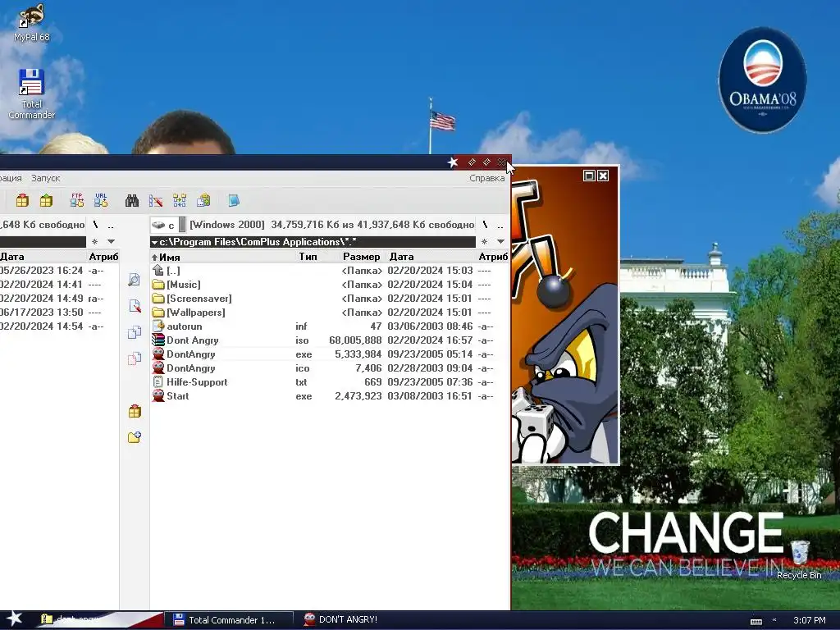Click the copy file names toolbar icon
Viewport: 840px width, 630px height.
coord(203,201)
